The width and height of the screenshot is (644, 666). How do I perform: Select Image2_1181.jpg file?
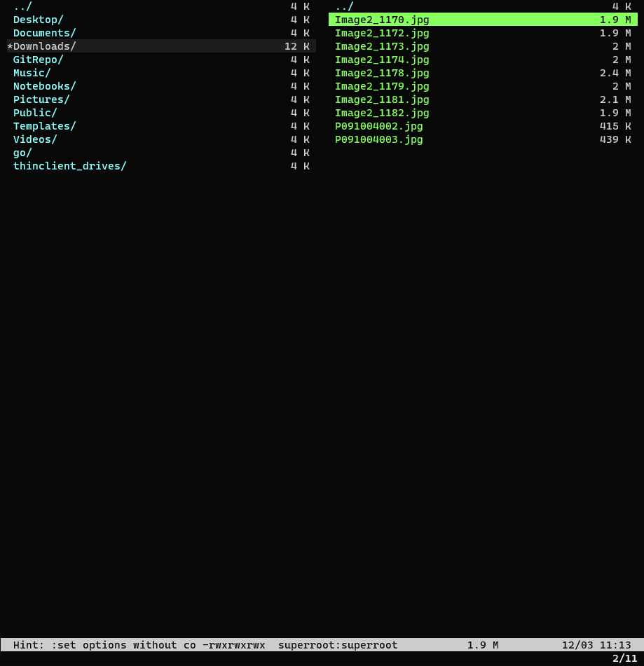click(x=483, y=99)
